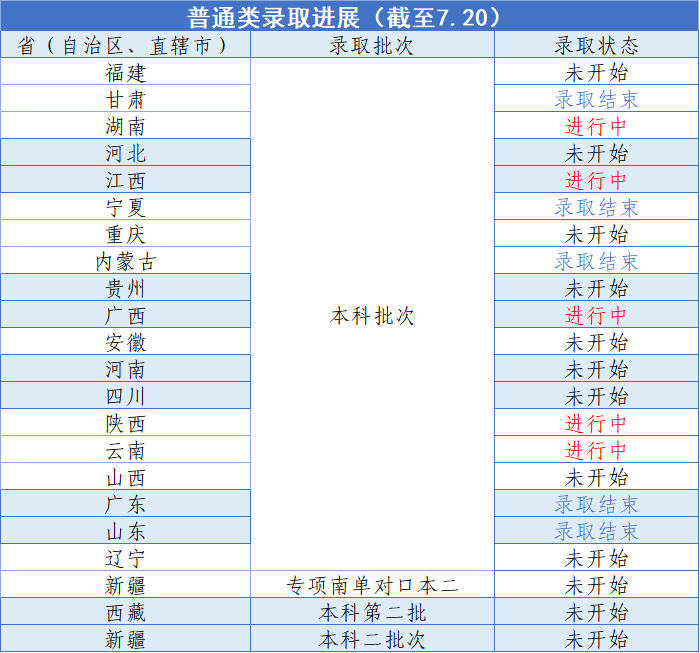Viewport: 700px width, 653px height.
Task: Select 录取结束 status in the 宁夏 row
Action: pyautogui.click(x=596, y=206)
